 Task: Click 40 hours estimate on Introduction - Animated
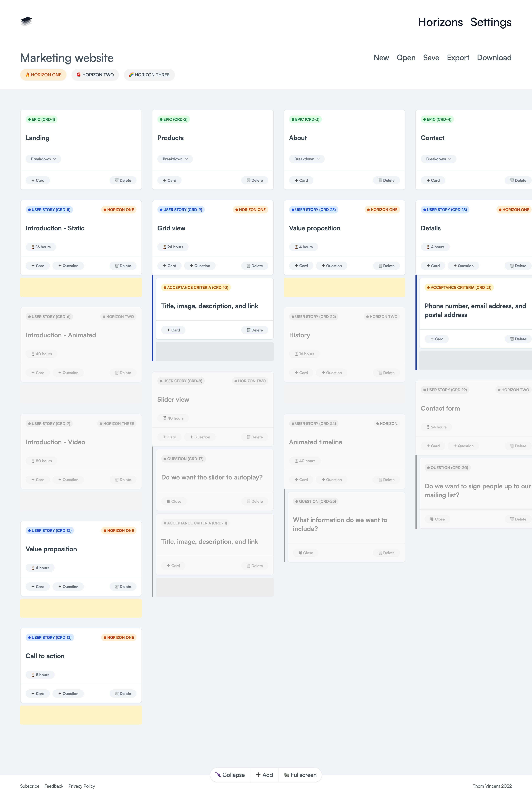pos(41,354)
